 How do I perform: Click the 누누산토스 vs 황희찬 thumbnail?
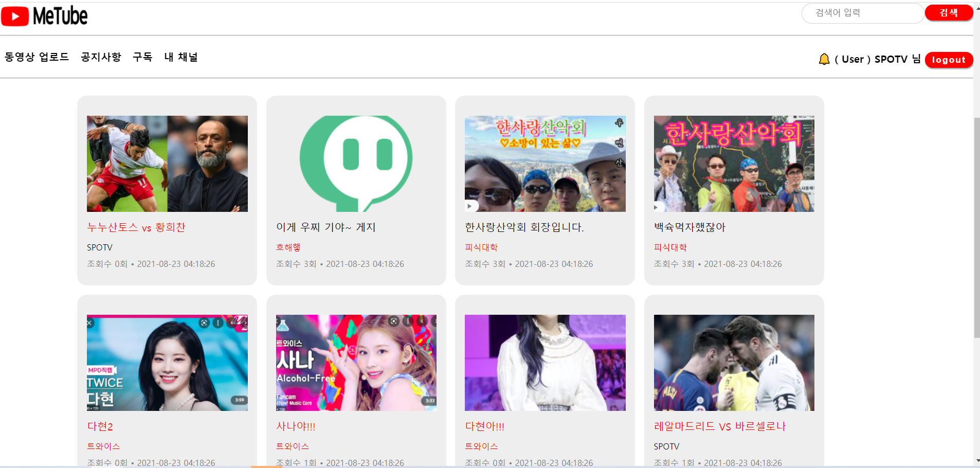[x=167, y=164]
